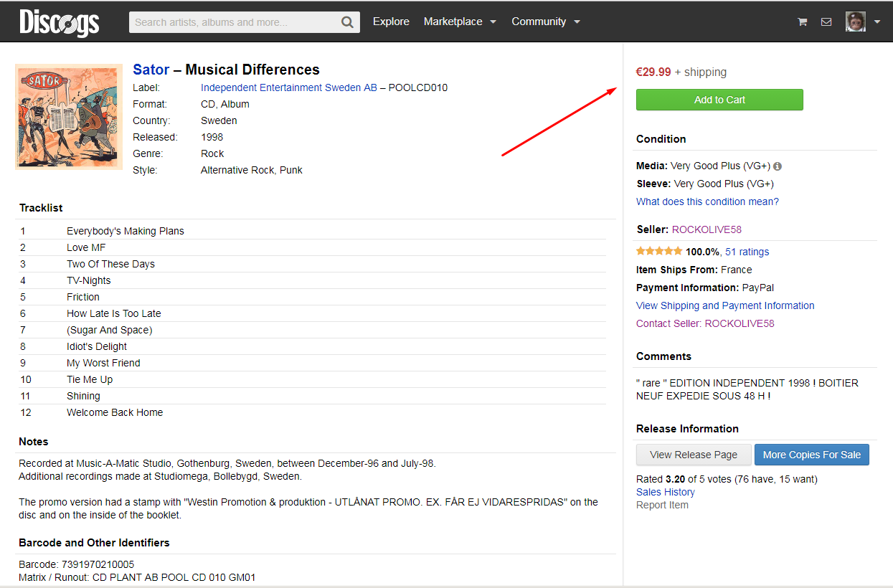The width and height of the screenshot is (893, 588).
Task: Open View Shipping and Payment Information
Action: point(725,305)
